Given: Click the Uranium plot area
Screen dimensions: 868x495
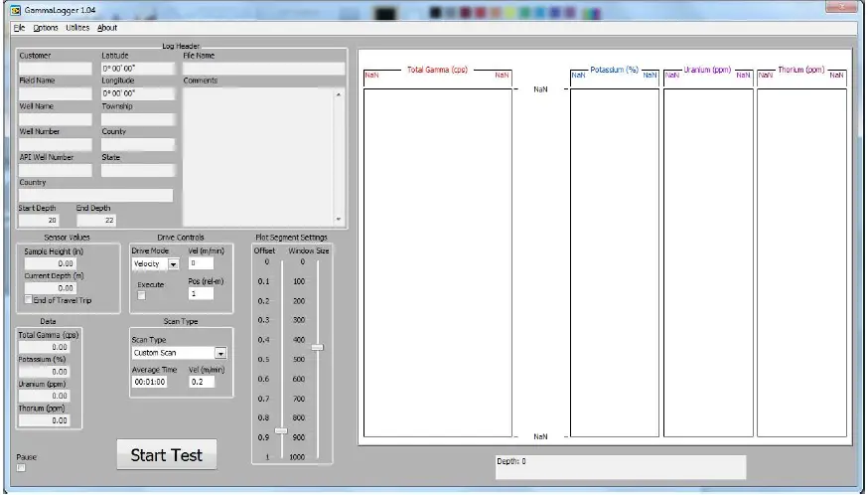Looking at the screenshot, I should [708, 262].
